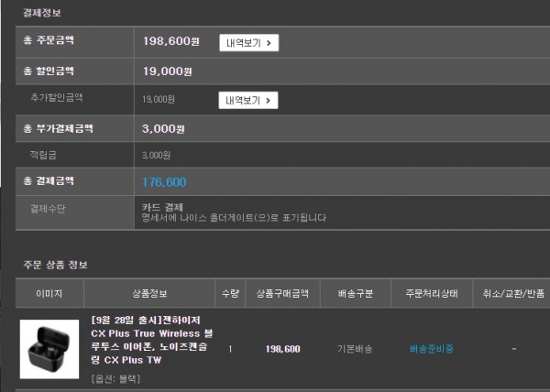This screenshot has height=392, width=550.
Task: Select the 176,600 total payment amount
Action: 164,182
